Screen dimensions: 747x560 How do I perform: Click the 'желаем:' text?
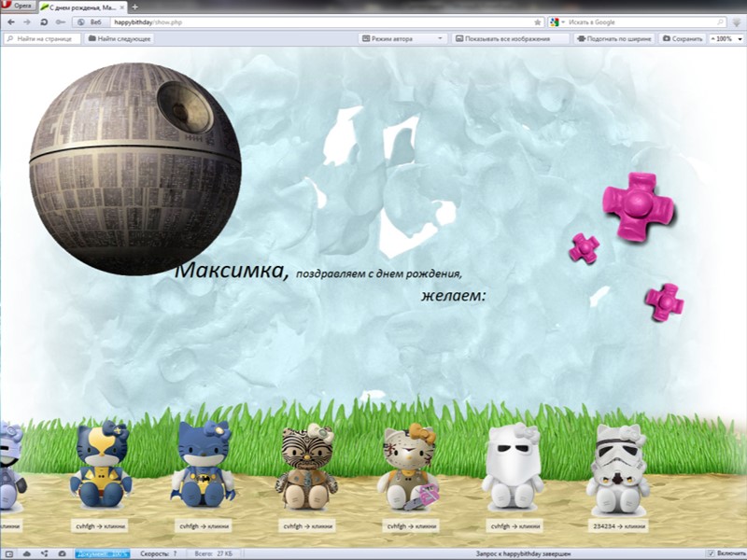453,296
